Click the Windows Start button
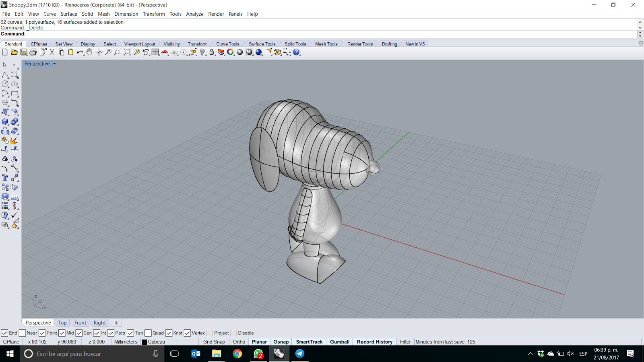The height and width of the screenshot is (362, 644). click(x=10, y=354)
